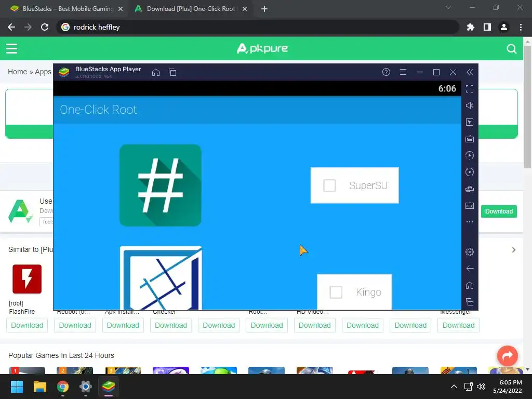Screen dimensions: 532x399
Task: Click Chrome icon in taskbar
Action: tap(63, 387)
